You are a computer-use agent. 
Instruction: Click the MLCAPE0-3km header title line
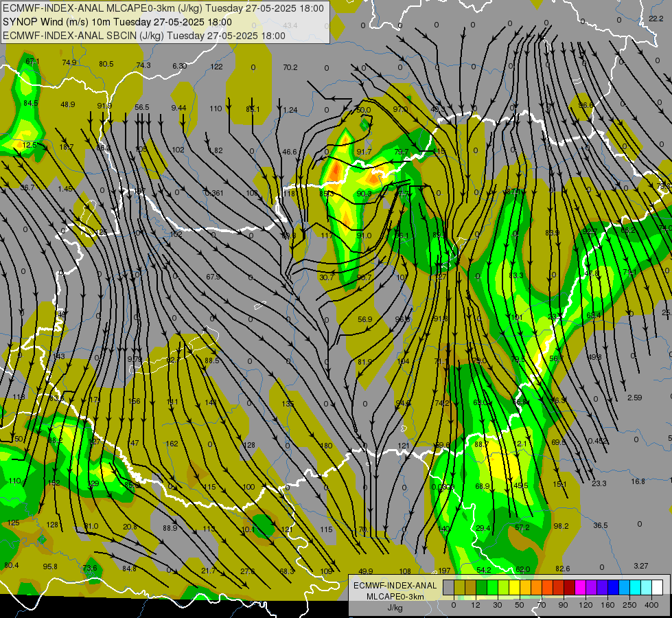(x=163, y=8)
